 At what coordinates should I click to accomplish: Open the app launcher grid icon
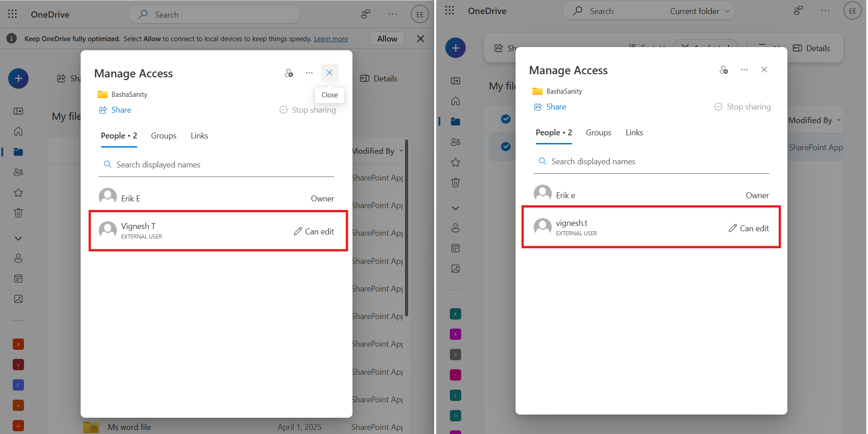12,14
